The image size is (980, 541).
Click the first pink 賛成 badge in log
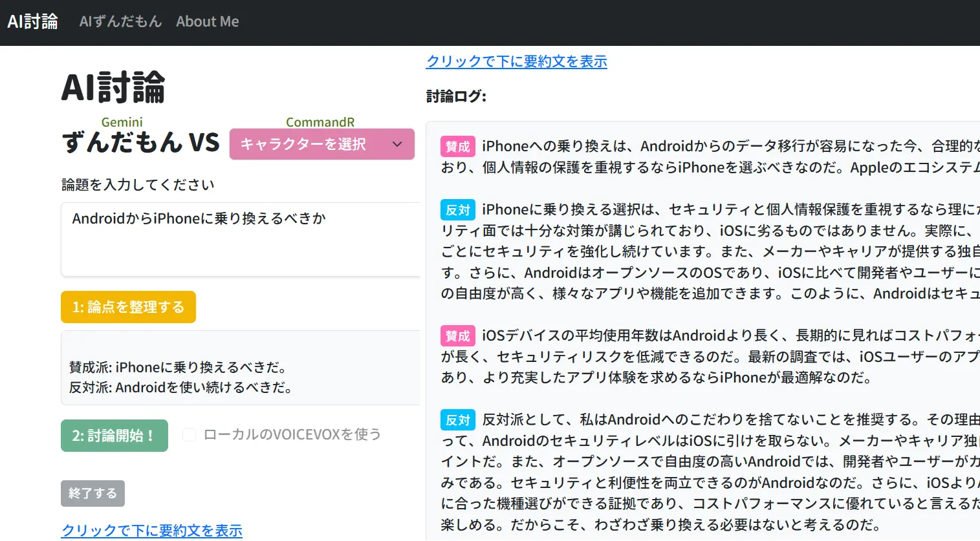[457, 147]
